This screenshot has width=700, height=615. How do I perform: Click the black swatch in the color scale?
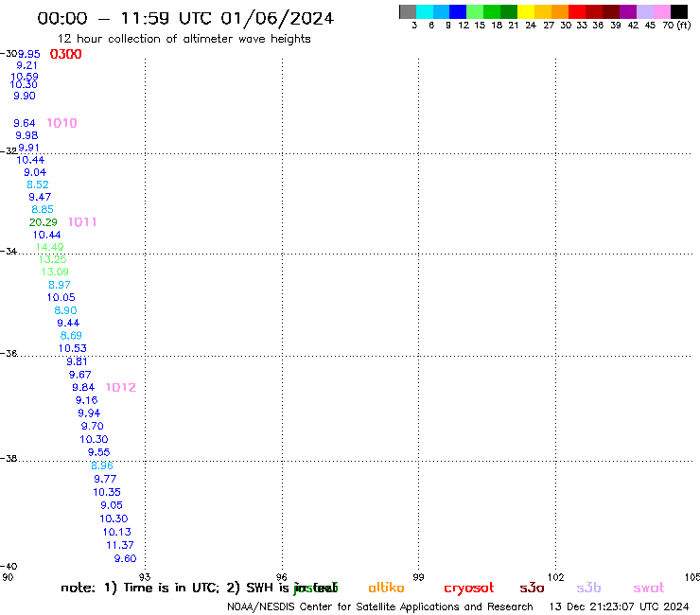coord(679,11)
